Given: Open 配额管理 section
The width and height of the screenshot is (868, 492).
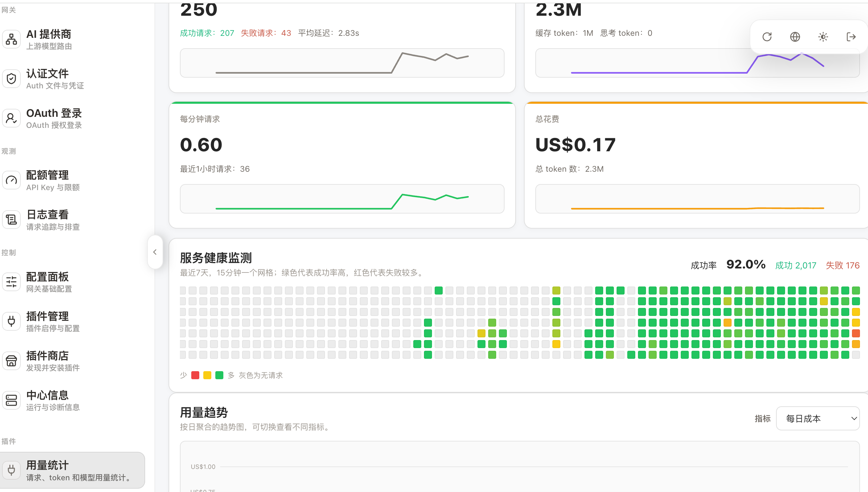Looking at the screenshot, I should click(x=73, y=180).
